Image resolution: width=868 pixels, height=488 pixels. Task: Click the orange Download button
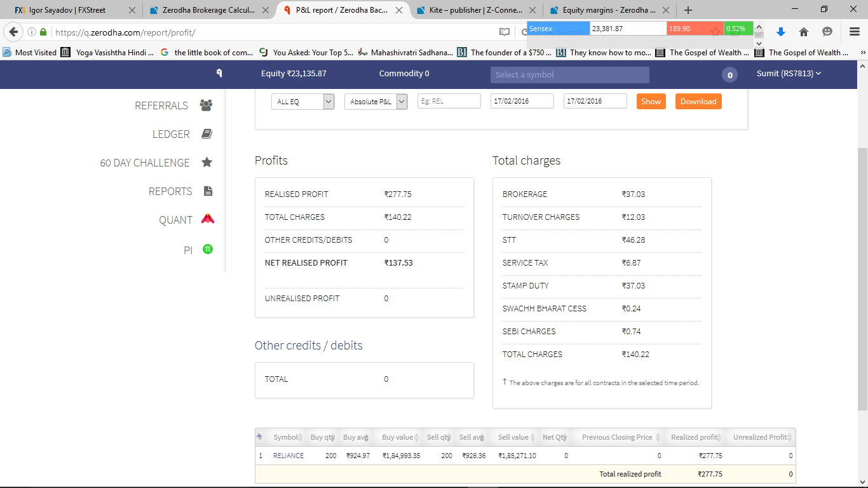pos(698,102)
